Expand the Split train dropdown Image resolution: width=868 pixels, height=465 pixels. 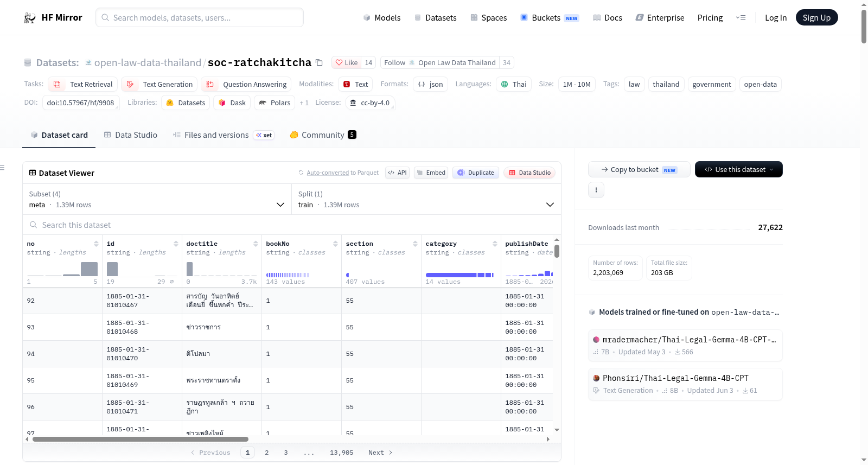(x=426, y=199)
